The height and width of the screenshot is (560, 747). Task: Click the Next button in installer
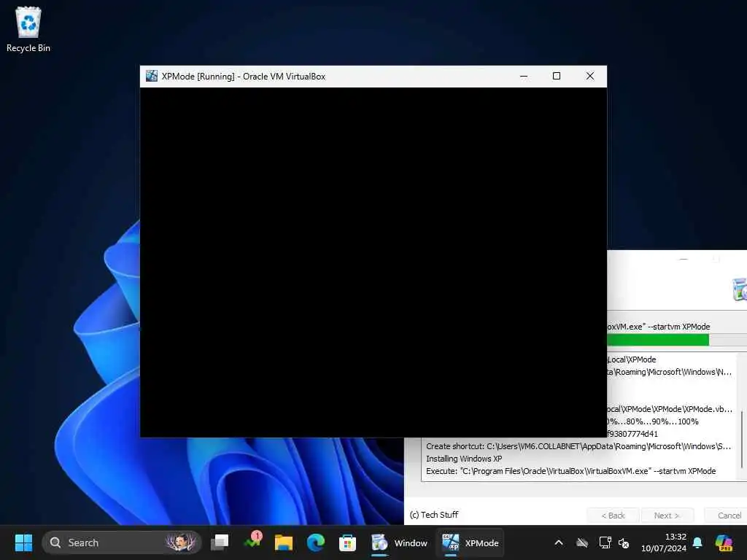667,516
